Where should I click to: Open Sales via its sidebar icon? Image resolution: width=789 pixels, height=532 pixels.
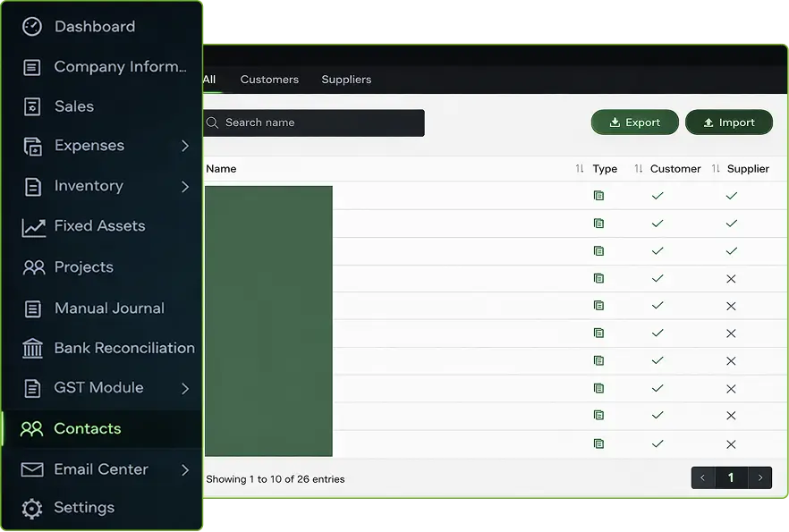coord(32,106)
